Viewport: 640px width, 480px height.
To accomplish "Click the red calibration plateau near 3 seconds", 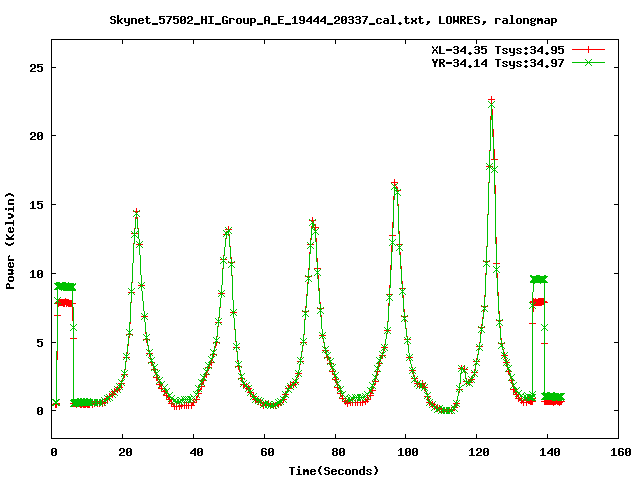I will click(x=65, y=303).
